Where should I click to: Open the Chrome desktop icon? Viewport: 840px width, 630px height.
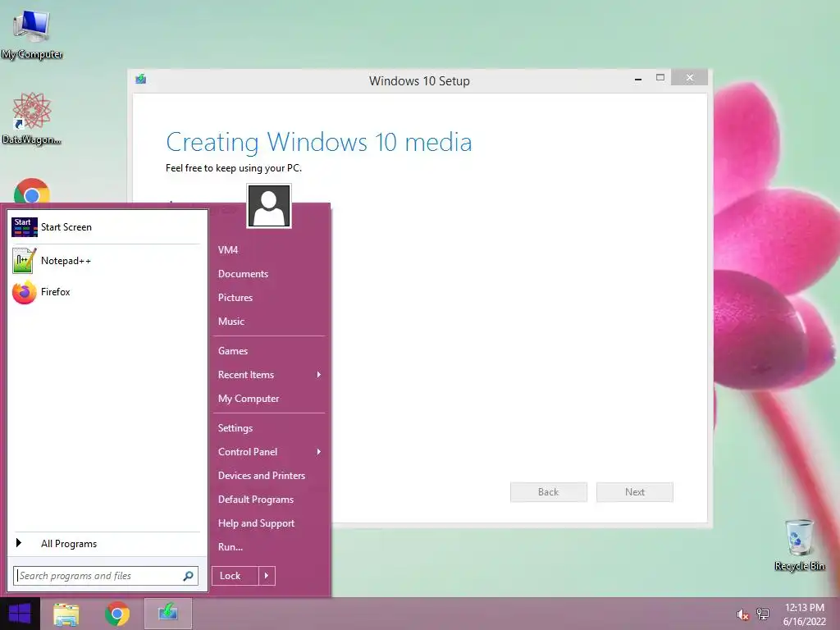coord(32,191)
